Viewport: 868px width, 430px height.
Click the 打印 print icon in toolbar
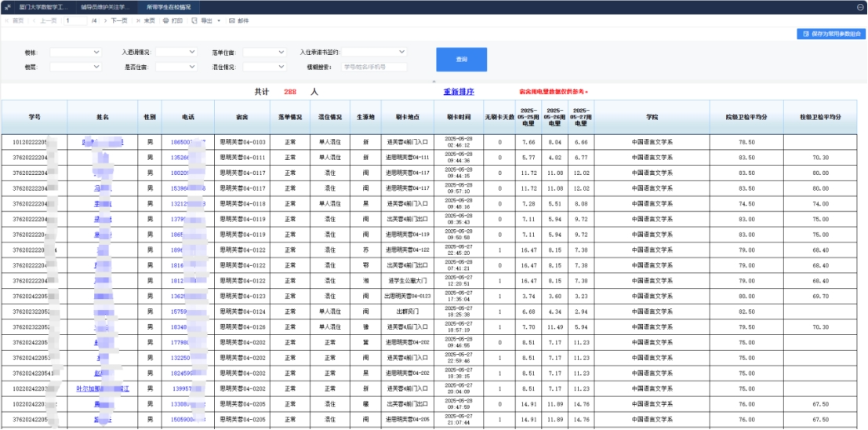[x=165, y=20]
